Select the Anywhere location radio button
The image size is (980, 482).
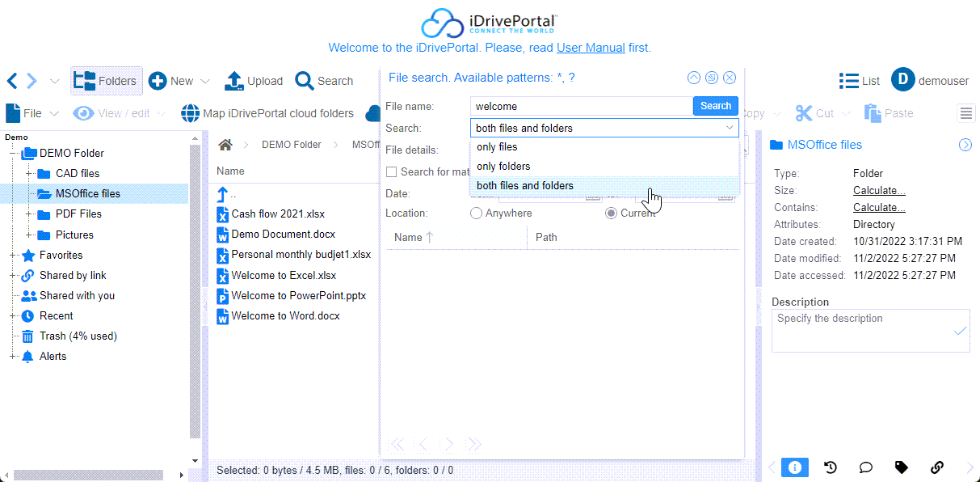pos(477,214)
